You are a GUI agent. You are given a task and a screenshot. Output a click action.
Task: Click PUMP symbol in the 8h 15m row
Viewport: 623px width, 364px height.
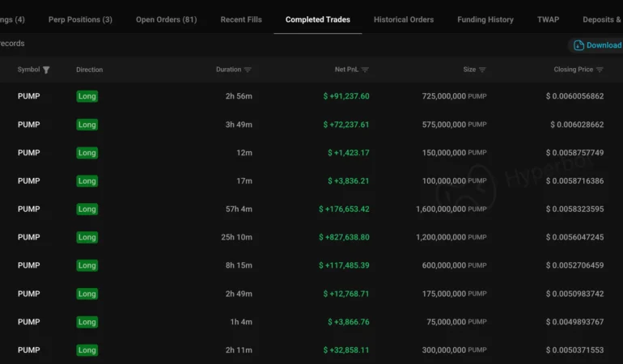pyautogui.click(x=28, y=265)
